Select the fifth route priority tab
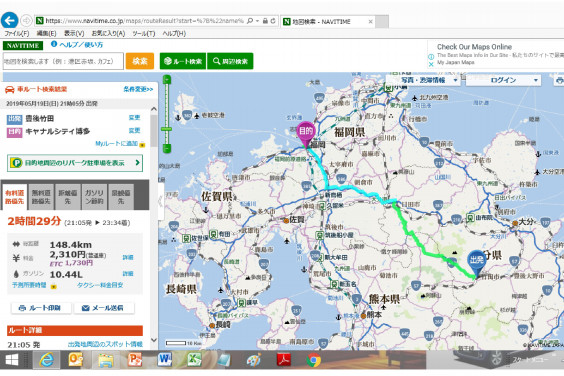564x376 pixels. click(121, 197)
